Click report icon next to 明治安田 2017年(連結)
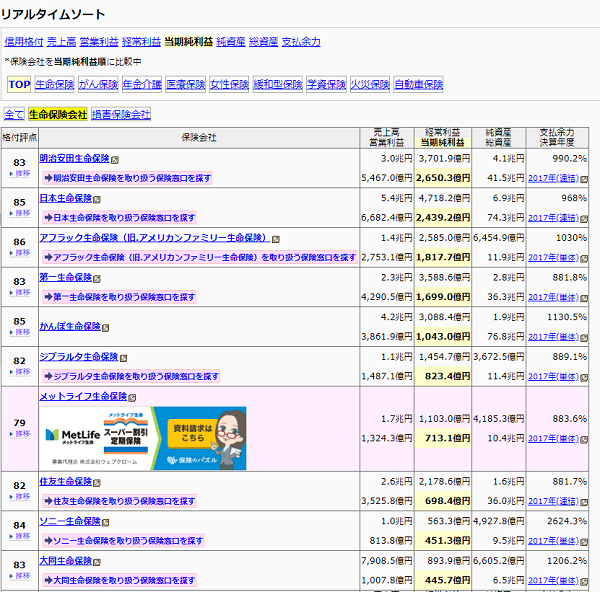 (x=584, y=179)
